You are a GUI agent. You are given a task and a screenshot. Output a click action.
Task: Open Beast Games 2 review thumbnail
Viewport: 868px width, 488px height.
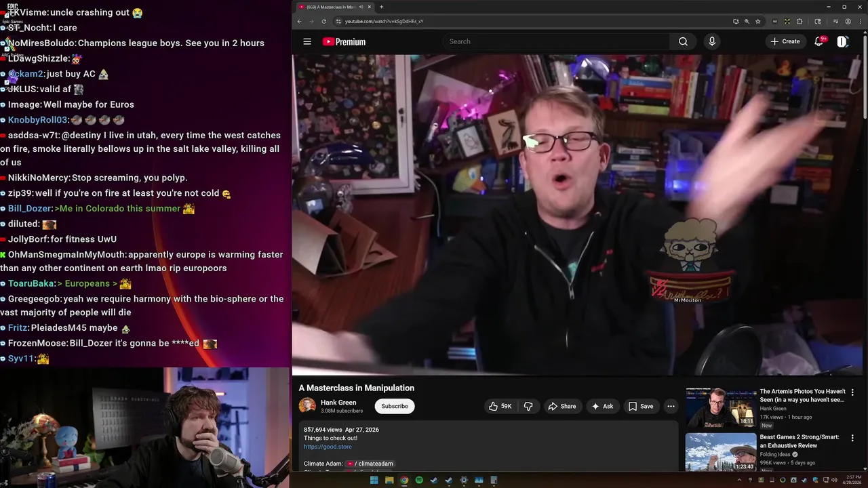click(721, 452)
